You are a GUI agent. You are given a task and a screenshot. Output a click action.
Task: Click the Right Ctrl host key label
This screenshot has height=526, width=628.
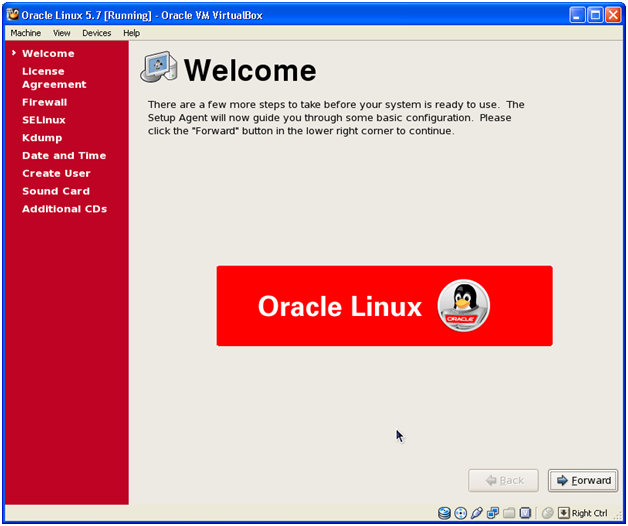[x=590, y=513]
